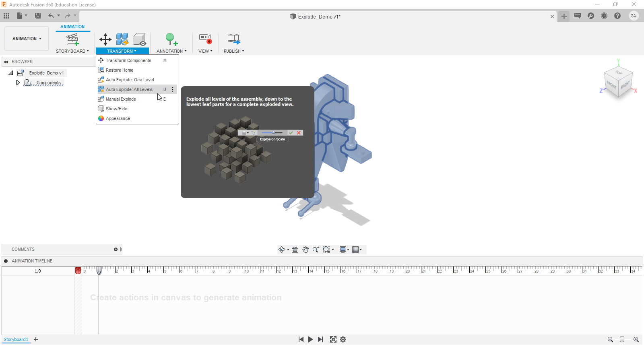Open the STORYBOARD dropdown menu
This screenshot has height=345, width=644.
point(72,51)
